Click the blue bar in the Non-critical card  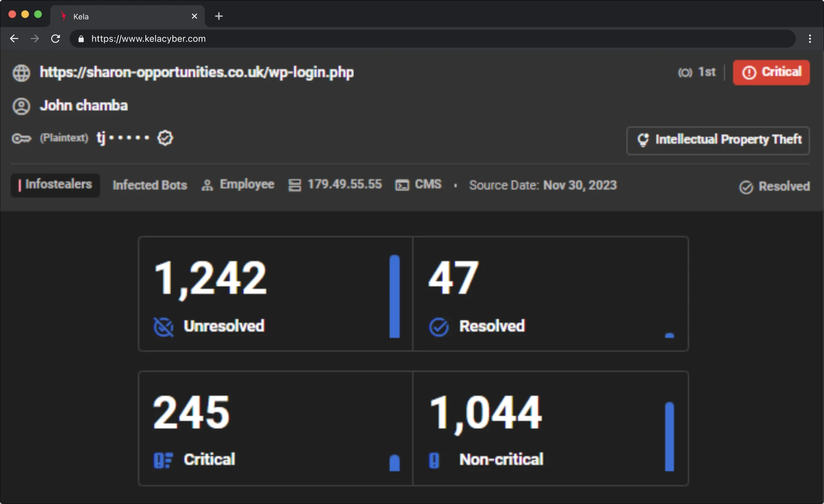coord(669,437)
